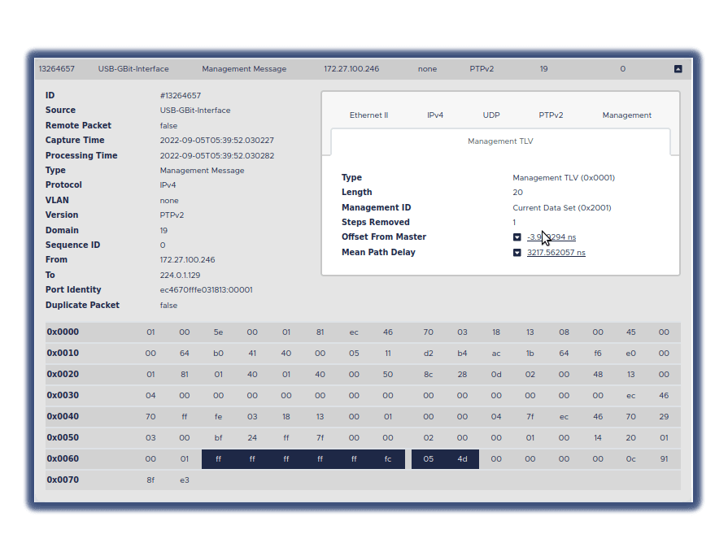Open the IPv4 tab
The height and width of the screenshot is (560, 728).
click(435, 115)
